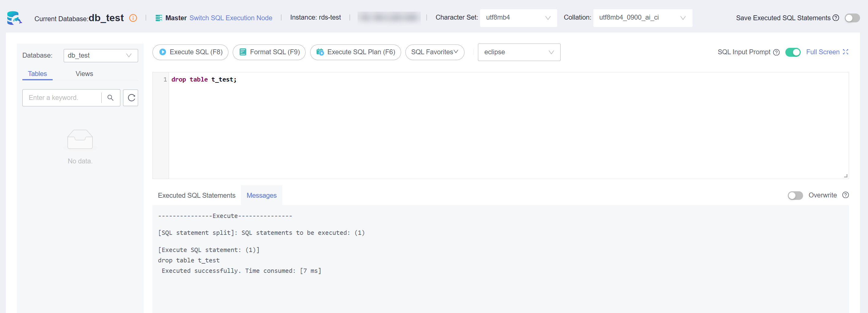868x313 pixels.
Task: Click the database dolphin logo icon
Action: (14, 18)
